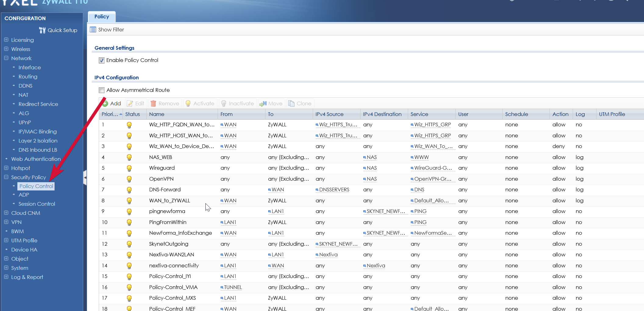Toggle the status lightbulb for the Wireguard rule
This screenshot has width=644, height=311.
[x=129, y=168]
